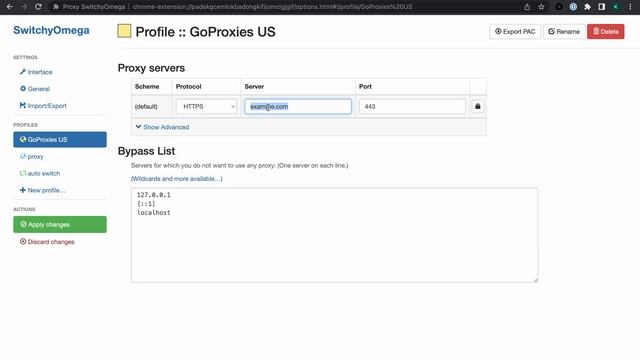Select the auto switch profile
Image resolution: width=640 pixels, height=360 pixels.
tap(40, 173)
